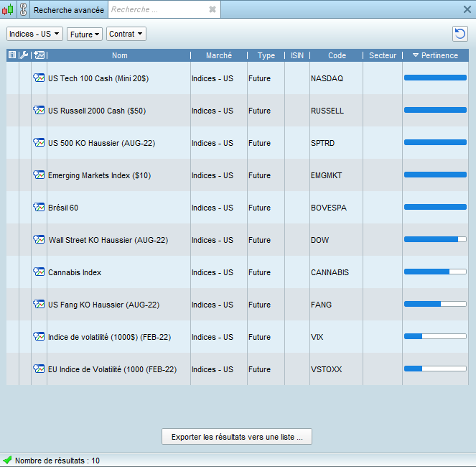476x467 pixels.
Task: Open chart icon for US Tech 100 Cash
Action: [39, 78]
